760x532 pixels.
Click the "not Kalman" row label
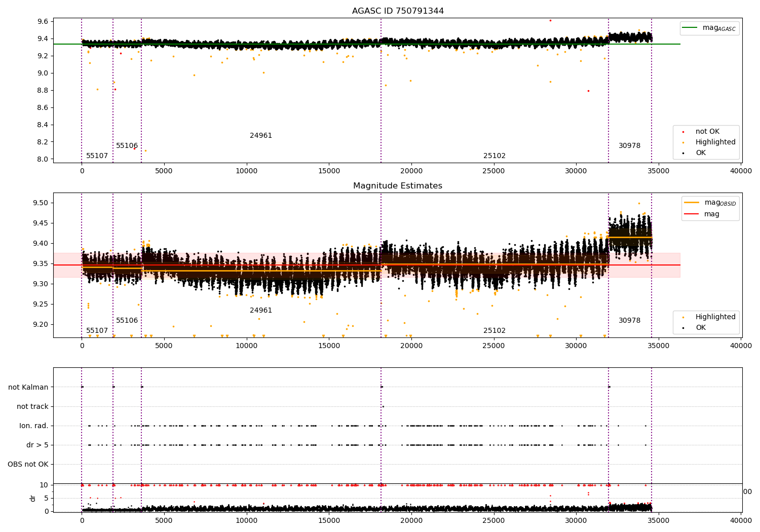tap(28, 388)
